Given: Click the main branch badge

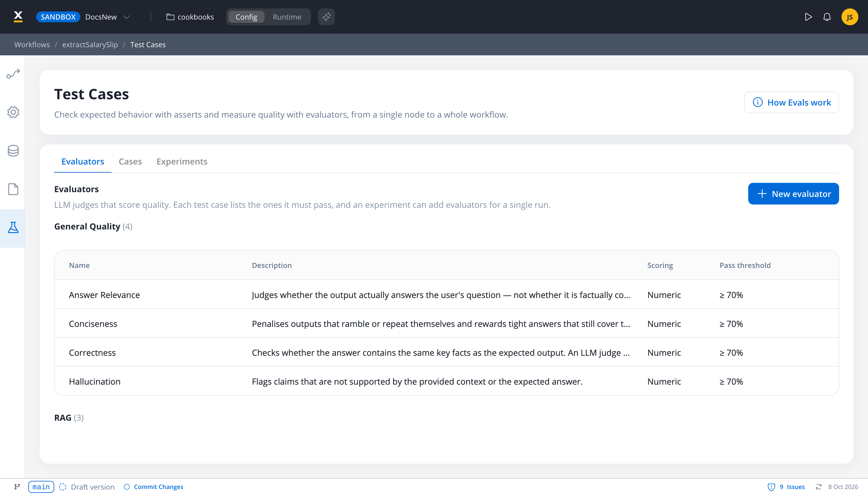Looking at the screenshot, I should pyautogui.click(x=41, y=487).
